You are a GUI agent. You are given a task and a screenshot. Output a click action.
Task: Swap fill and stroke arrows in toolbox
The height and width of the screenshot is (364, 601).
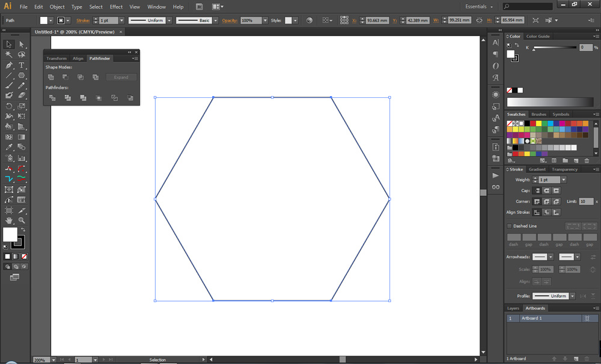[23, 229]
